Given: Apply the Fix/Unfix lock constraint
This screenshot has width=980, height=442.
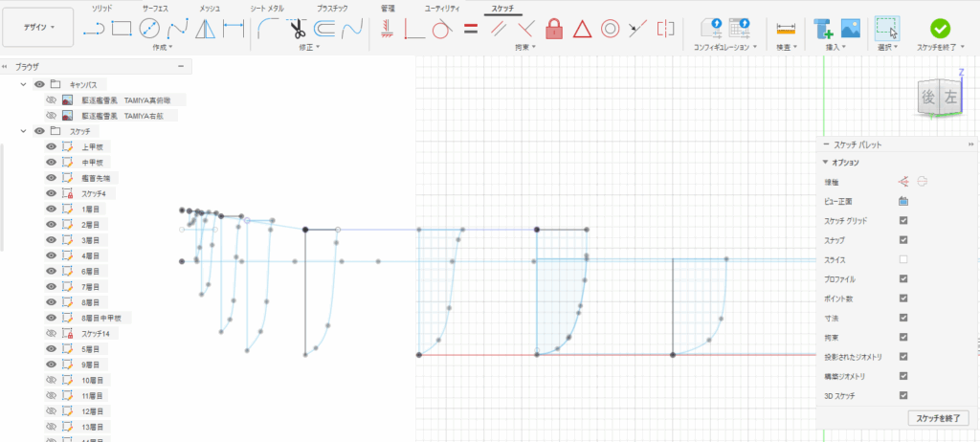Looking at the screenshot, I should point(553,28).
